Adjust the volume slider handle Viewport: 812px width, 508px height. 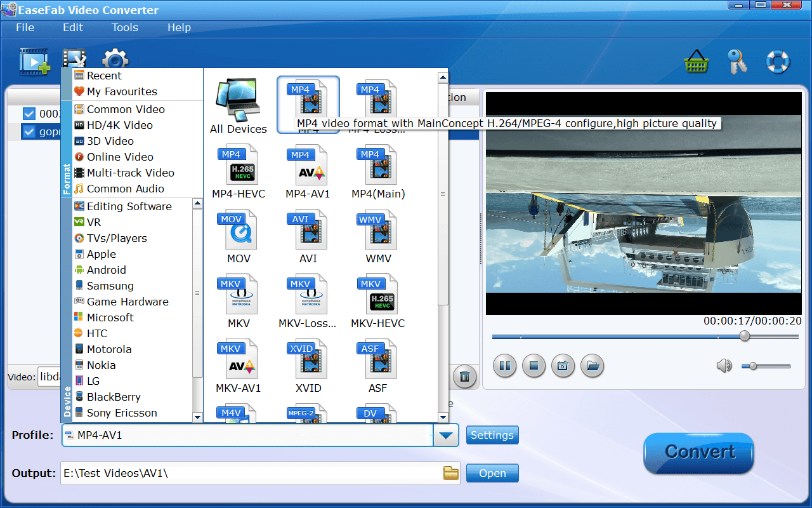[753, 366]
